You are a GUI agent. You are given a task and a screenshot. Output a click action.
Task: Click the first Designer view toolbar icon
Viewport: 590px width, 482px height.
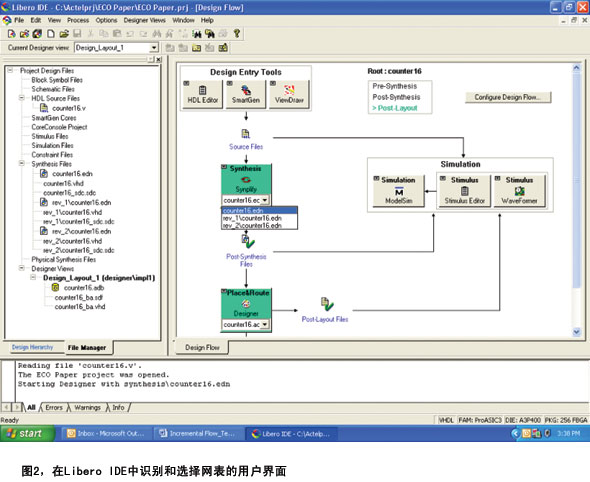(x=170, y=48)
